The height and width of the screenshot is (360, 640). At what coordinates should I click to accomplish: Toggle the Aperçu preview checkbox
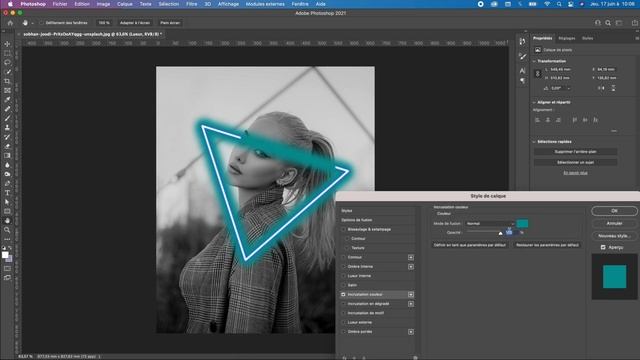603,247
